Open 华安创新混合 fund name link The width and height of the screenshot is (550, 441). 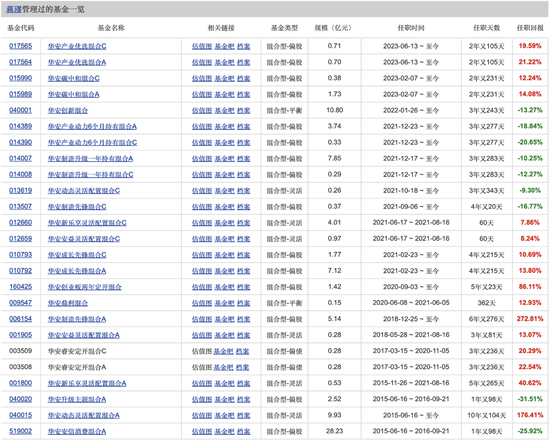pos(68,110)
